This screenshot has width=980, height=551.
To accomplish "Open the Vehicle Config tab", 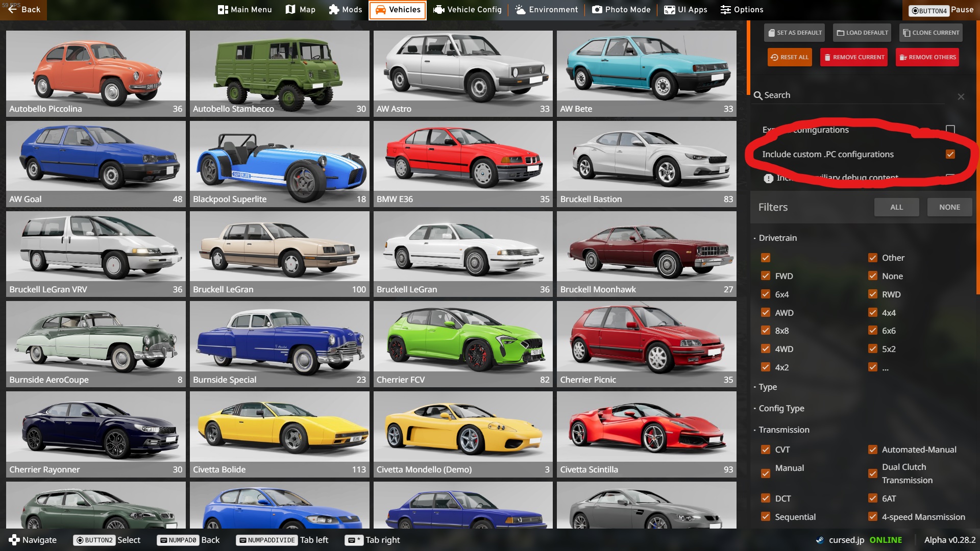I will (x=468, y=10).
